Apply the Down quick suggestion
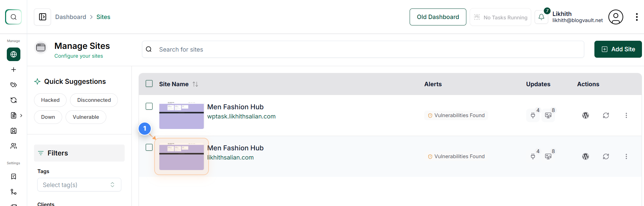This screenshot has width=644, height=206. 48,117
